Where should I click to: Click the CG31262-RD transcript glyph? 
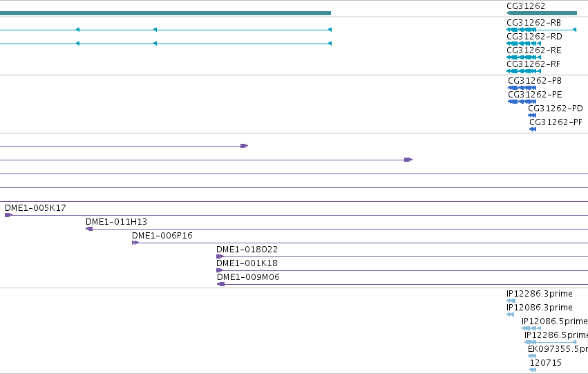[x=524, y=44]
